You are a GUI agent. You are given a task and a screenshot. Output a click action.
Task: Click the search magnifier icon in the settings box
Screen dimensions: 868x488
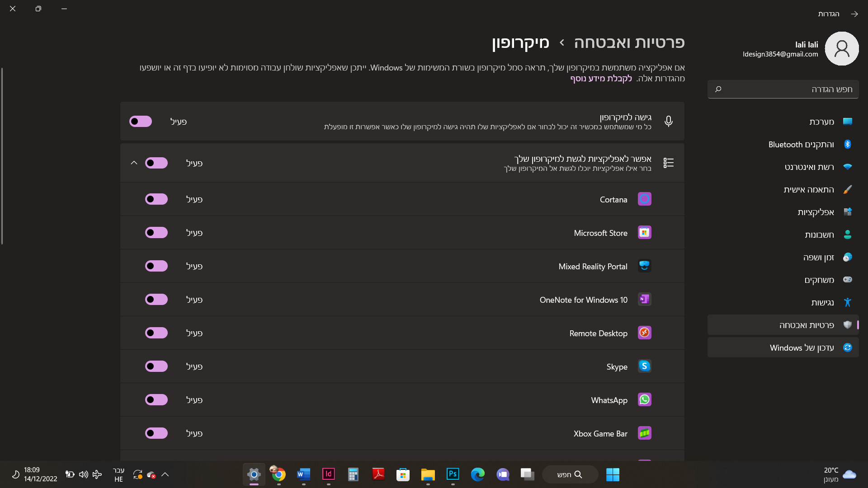718,89
